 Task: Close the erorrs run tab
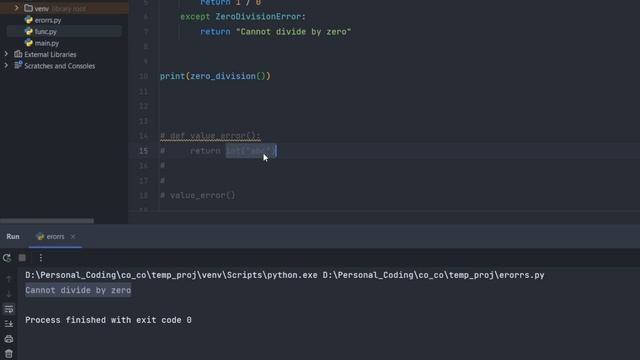(x=73, y=236)
